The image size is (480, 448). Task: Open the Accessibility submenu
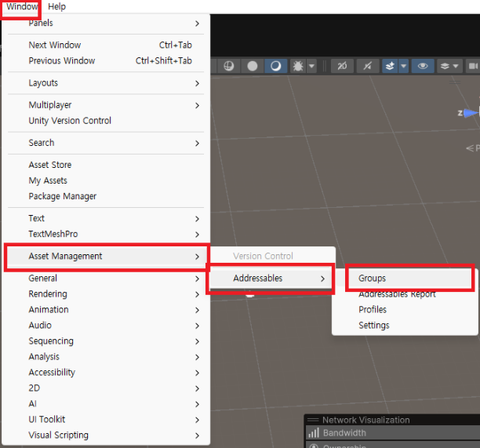106,373
